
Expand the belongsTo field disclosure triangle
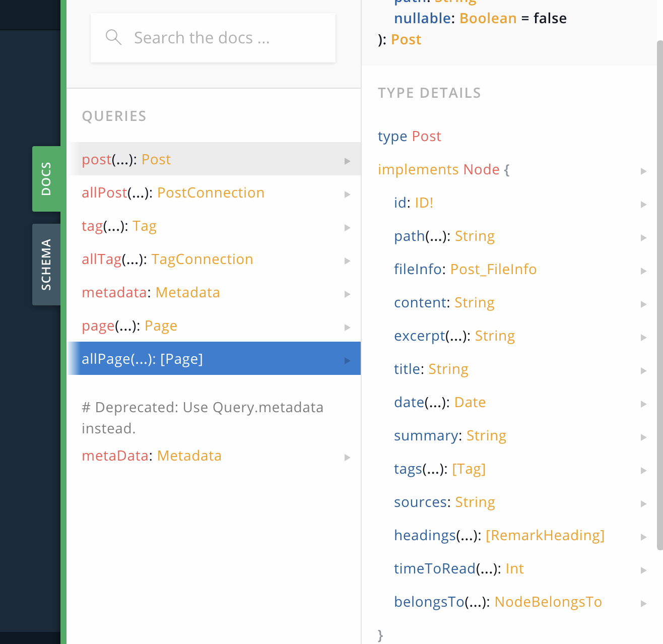click(643, 603)
